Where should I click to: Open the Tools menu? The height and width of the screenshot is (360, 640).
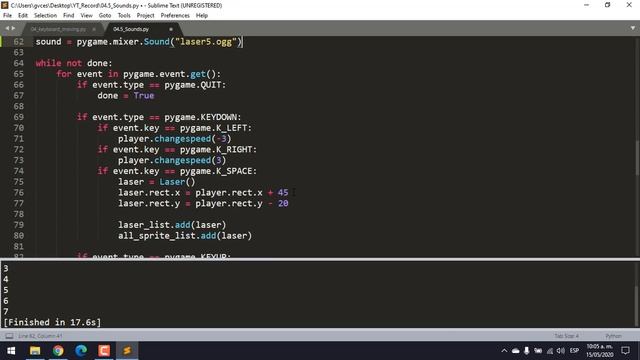tap(124, 16)
